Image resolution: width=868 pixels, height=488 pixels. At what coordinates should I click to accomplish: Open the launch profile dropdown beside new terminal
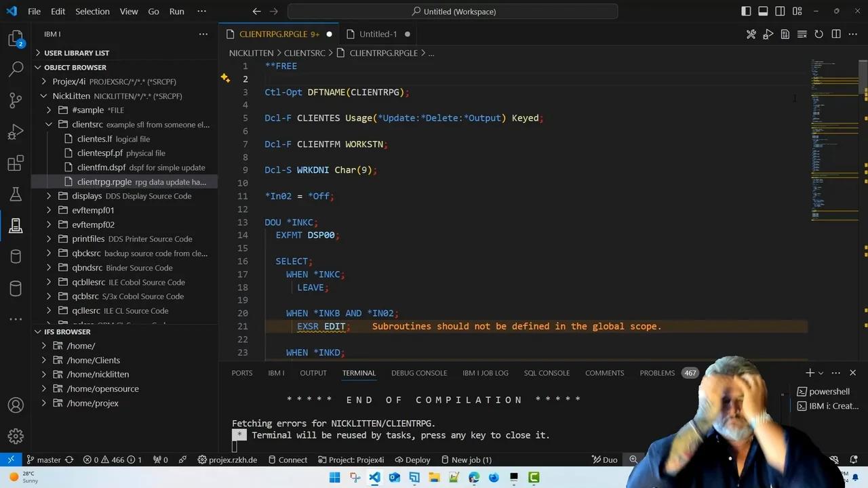[x=821, y=373]
